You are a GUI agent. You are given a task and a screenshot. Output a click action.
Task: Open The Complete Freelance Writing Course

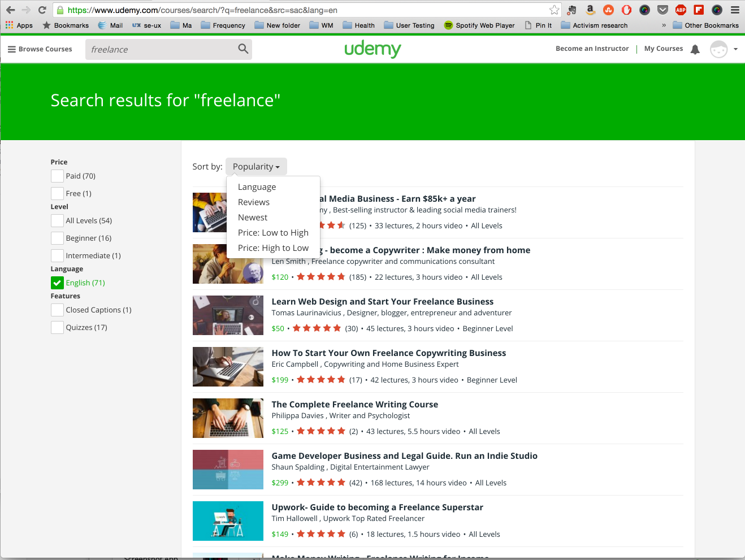point(355,405)
